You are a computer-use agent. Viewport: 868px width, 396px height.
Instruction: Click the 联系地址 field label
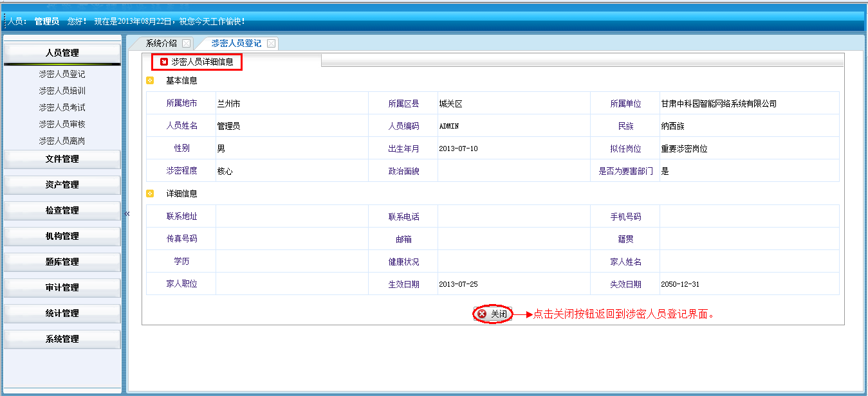click(182, 217)
